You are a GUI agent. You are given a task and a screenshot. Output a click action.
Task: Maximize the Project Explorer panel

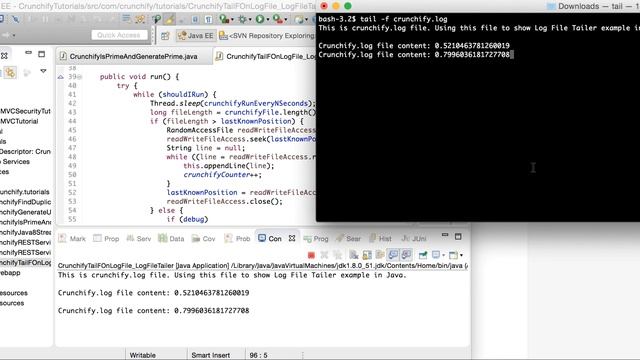coord(41,54)
